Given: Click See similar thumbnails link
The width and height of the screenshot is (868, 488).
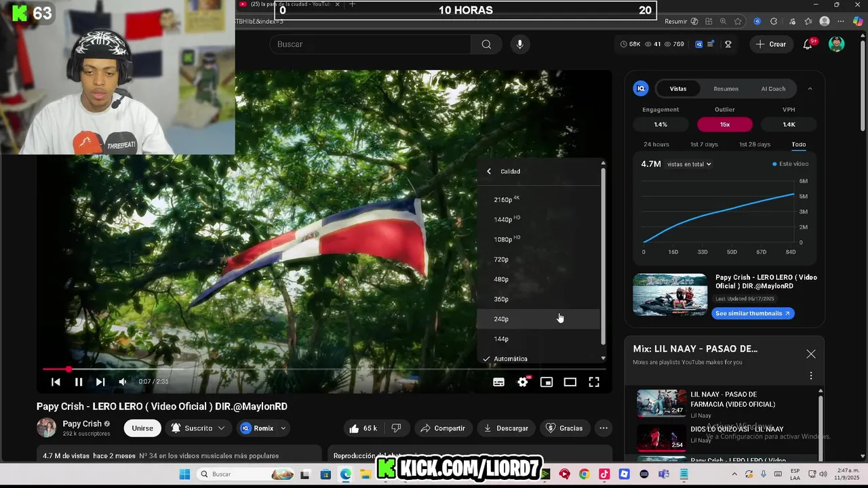Looking at the screenshot, I should [753, 313].
